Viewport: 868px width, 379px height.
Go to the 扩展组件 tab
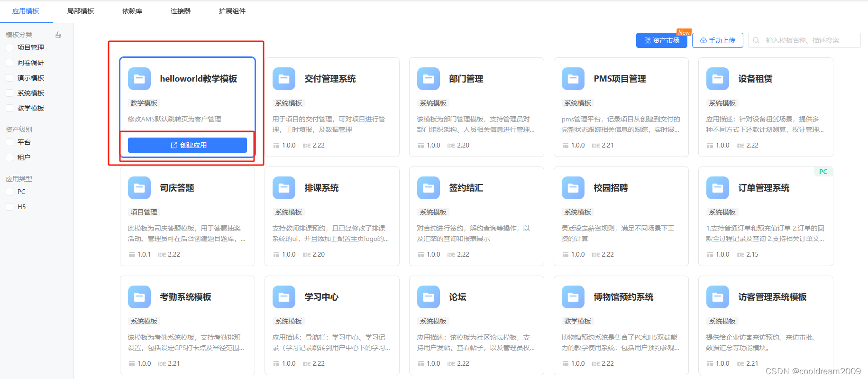pos(232,11)
